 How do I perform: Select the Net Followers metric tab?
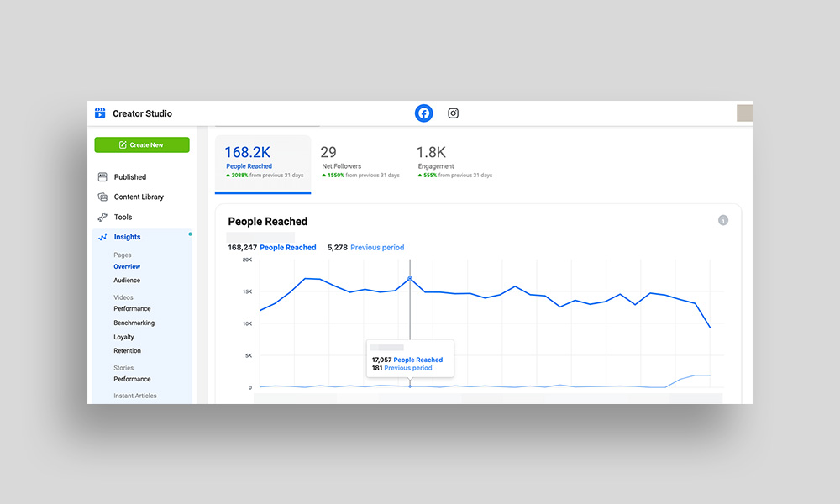[x=360, y=163]
